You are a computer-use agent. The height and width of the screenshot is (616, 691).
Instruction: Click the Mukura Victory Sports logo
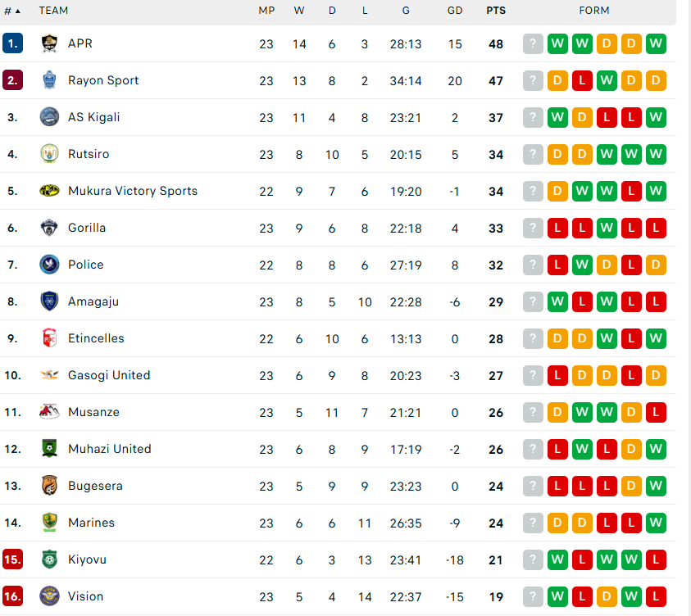click(49, 191)
